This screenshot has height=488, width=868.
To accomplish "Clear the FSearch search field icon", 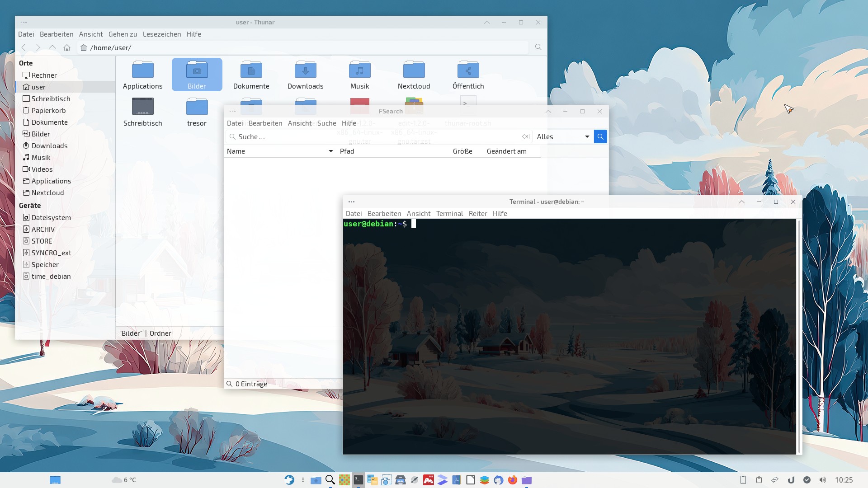I will [526, 136].
